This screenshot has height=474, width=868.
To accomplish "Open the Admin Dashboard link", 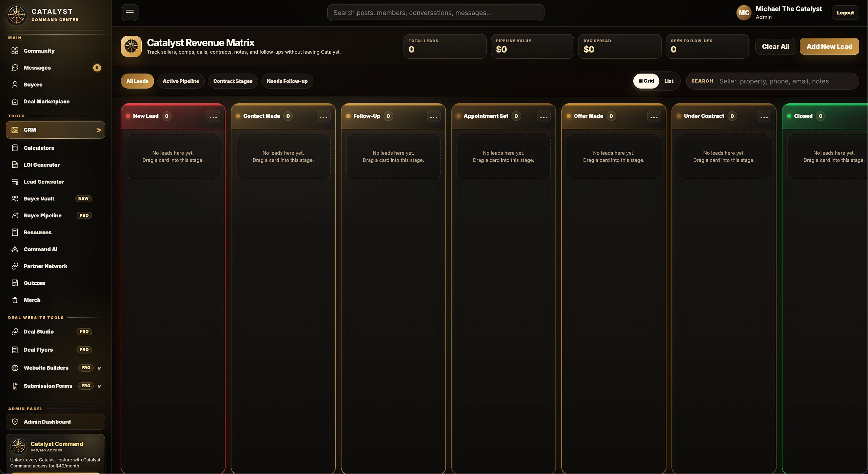I will pos(55,422).
